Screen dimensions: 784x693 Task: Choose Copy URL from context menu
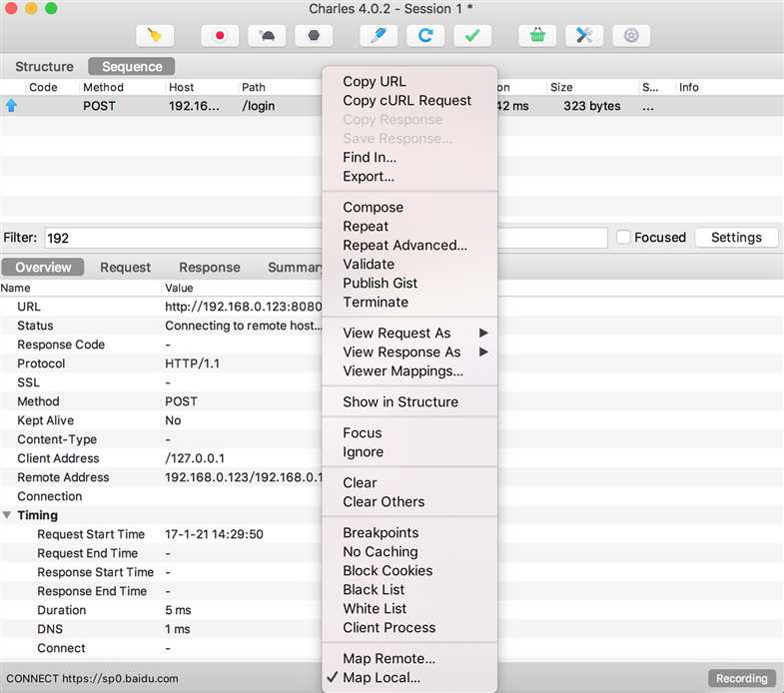tap(409, 81)
